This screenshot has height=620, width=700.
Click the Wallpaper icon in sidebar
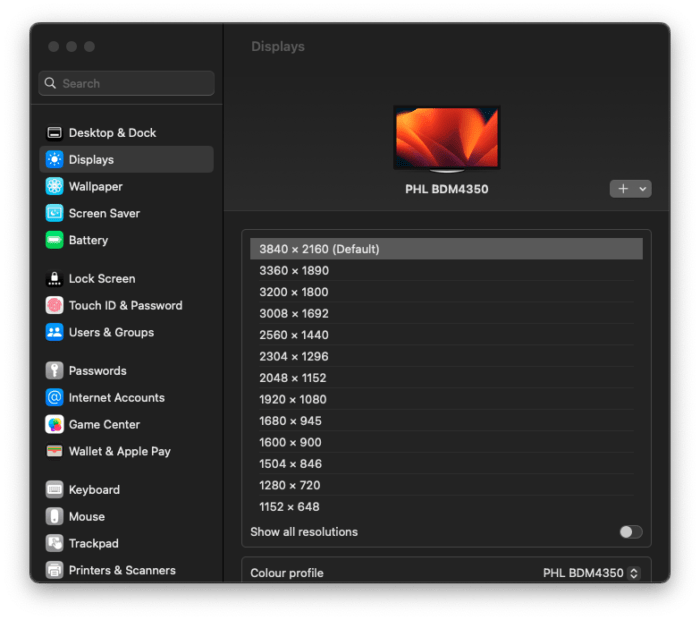click(x=54, y=187)
